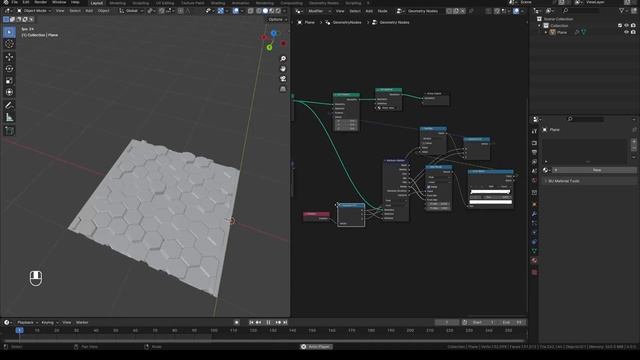Toggle the camera view icon
The height and width of the screenshot is (360, 640).
283,78
